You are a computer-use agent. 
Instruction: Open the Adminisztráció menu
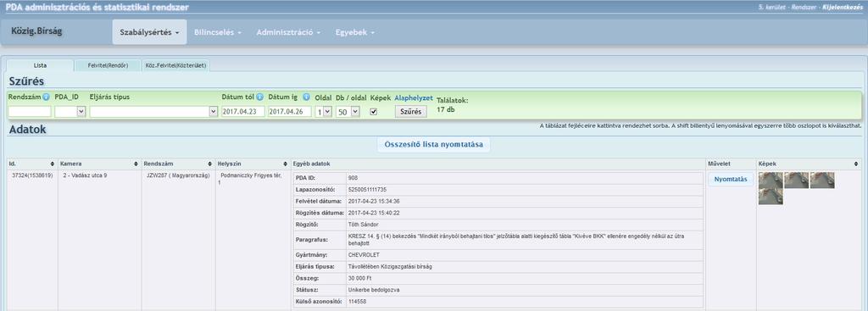(288, 33)
